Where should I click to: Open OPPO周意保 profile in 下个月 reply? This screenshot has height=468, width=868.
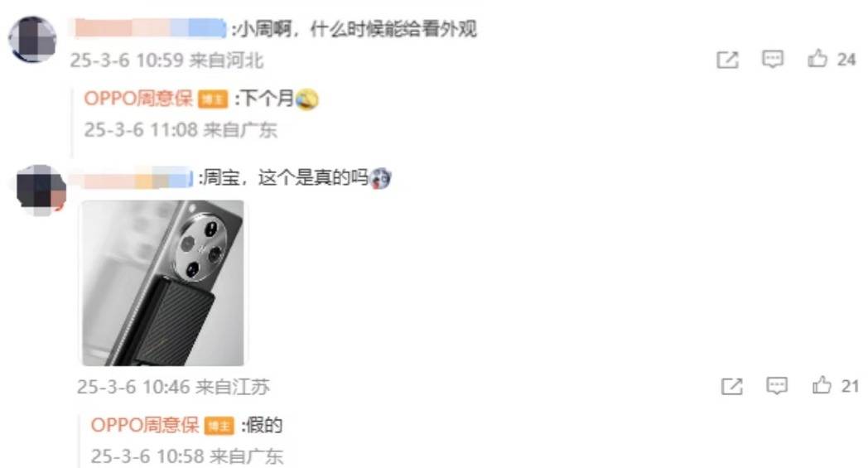pos(137,99)
